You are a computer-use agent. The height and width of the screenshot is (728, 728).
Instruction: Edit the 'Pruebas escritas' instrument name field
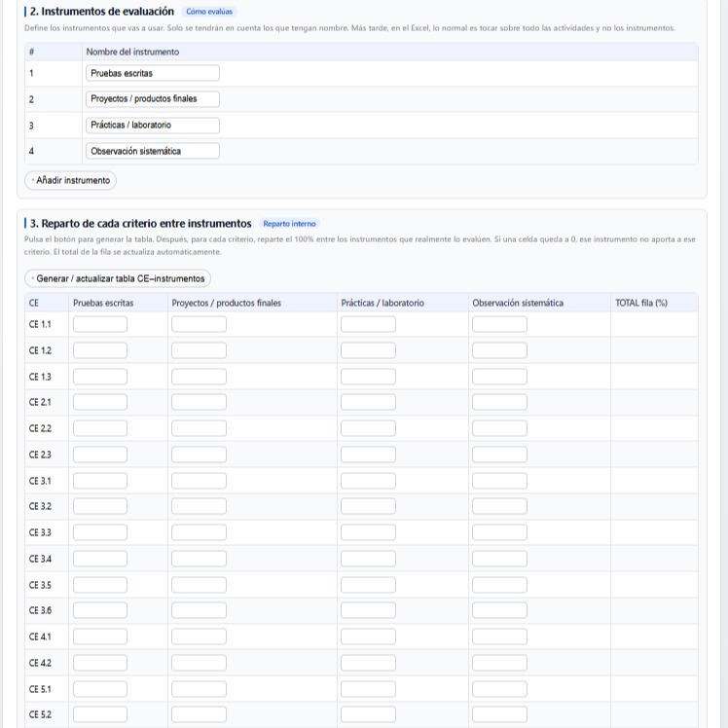coord(152,73)
